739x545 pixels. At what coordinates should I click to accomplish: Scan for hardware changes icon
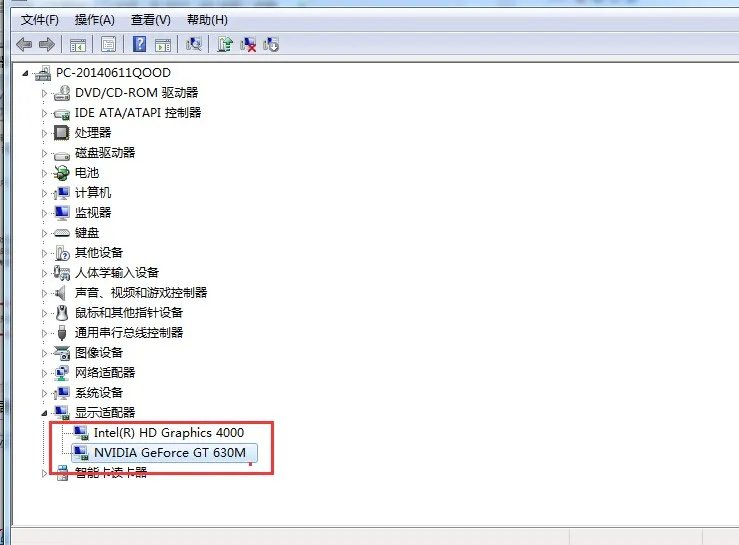194,44
